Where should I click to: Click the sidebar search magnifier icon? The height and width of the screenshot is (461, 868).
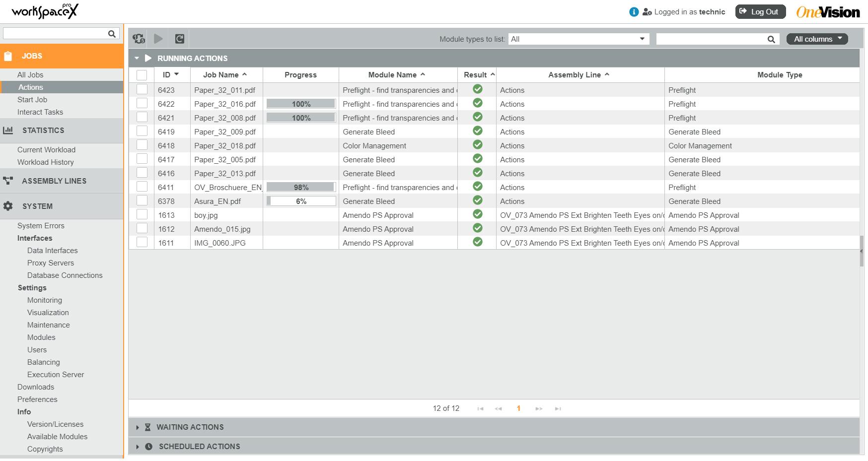pos(112,34)
